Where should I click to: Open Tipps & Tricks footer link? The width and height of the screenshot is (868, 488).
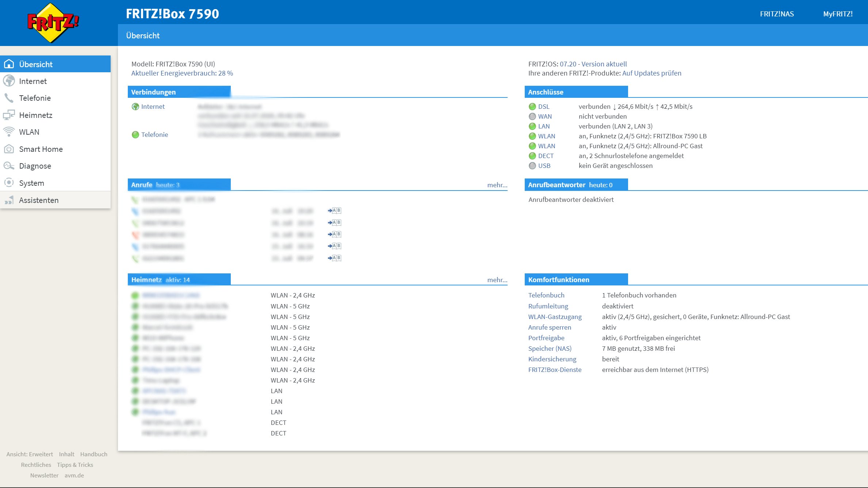(x=75, y=465)
